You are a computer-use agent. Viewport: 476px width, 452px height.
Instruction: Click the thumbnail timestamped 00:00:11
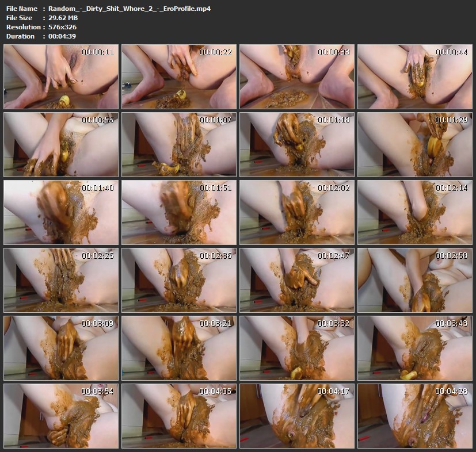tap(61, 77)
